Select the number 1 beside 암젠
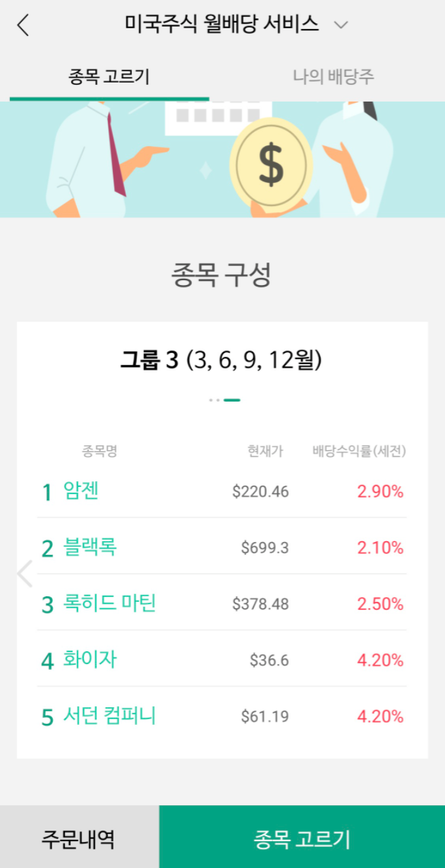 [46, 492]
